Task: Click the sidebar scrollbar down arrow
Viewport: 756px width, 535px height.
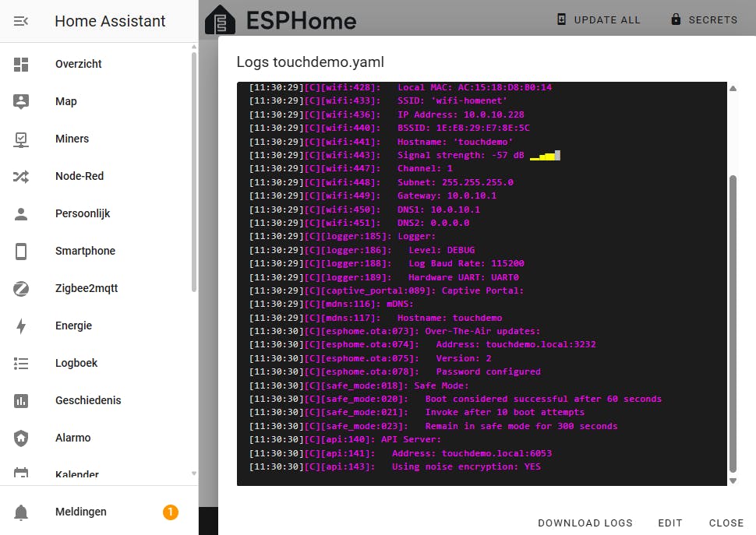Action: pos(194,473)
